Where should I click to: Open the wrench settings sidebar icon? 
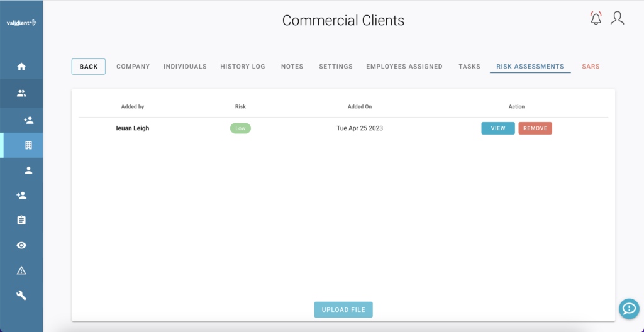(21, 295)
